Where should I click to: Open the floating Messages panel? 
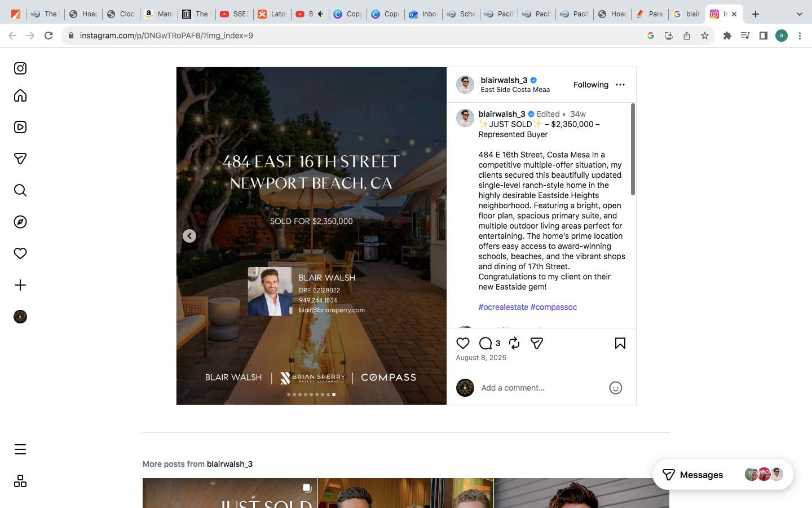(723, 475)
